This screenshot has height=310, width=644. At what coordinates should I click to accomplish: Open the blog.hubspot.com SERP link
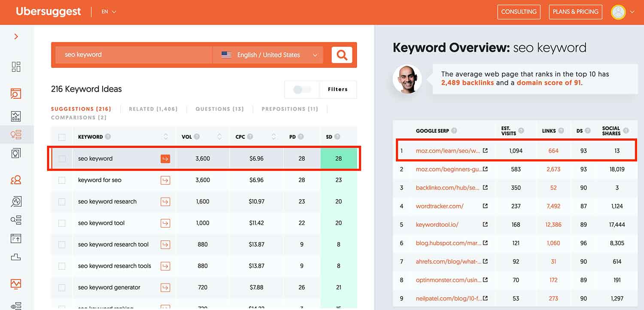click(448, 243)
